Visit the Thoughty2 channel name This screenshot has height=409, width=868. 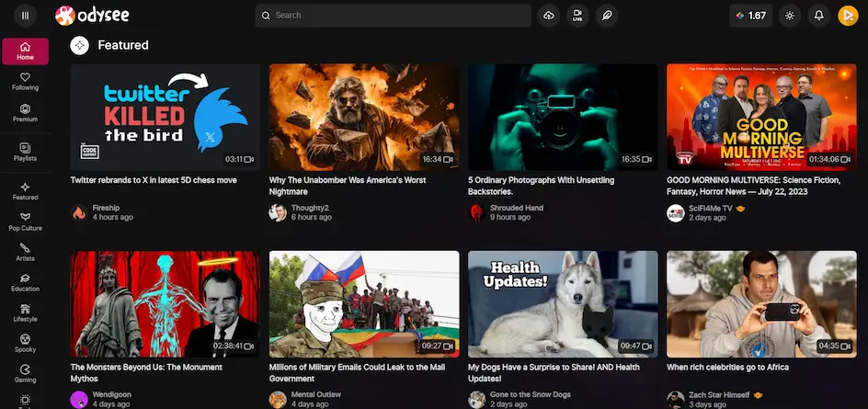coord(310,208)
